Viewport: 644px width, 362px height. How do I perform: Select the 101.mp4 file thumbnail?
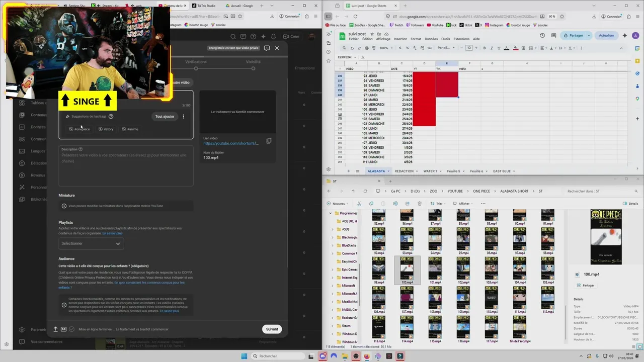pos(435,267)
